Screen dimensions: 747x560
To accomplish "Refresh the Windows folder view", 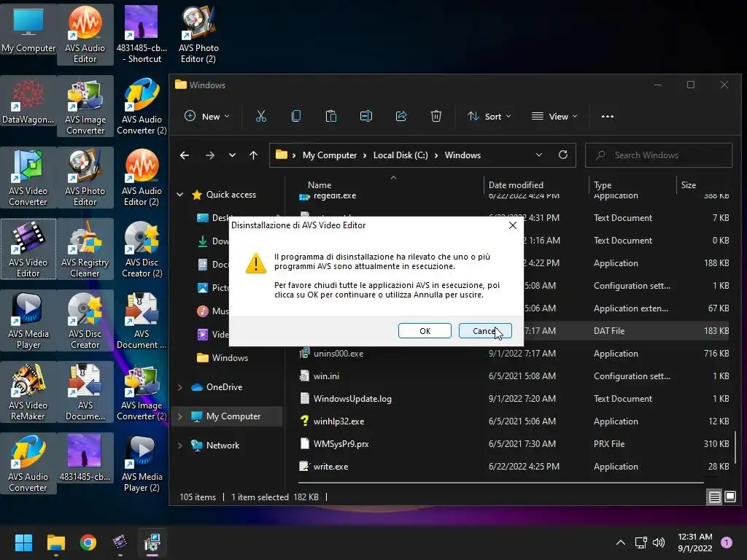I will point(563,155).
